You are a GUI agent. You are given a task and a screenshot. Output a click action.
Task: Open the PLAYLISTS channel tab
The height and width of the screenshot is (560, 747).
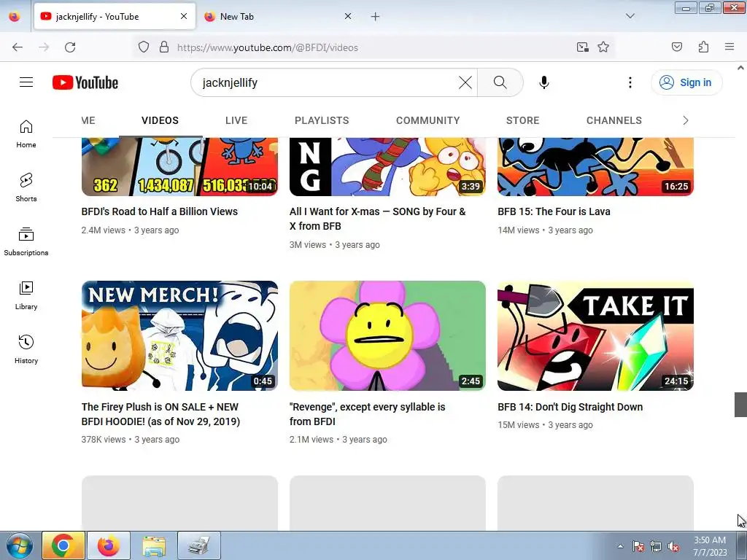322,120
